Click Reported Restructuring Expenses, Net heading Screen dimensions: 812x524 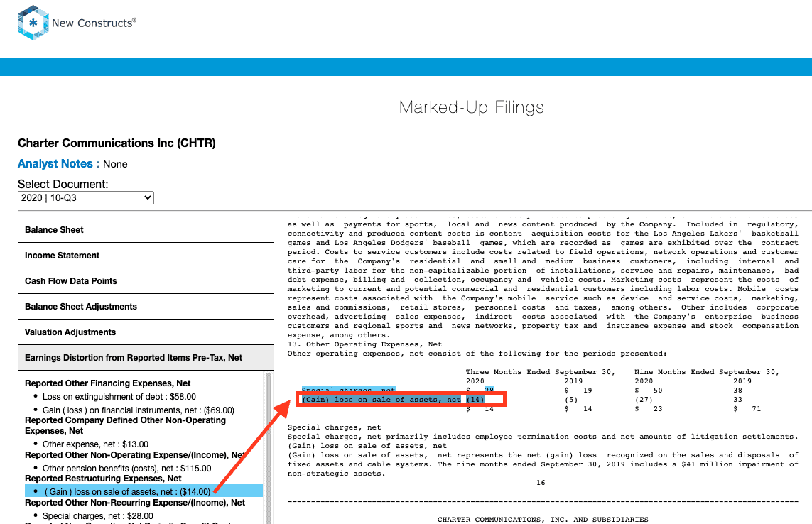pos(103,479)
